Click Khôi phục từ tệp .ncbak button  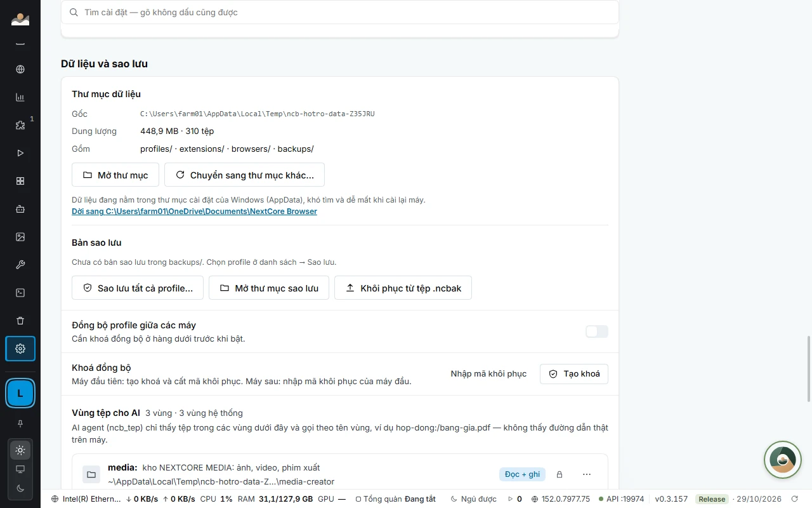(x=403, y=288)
